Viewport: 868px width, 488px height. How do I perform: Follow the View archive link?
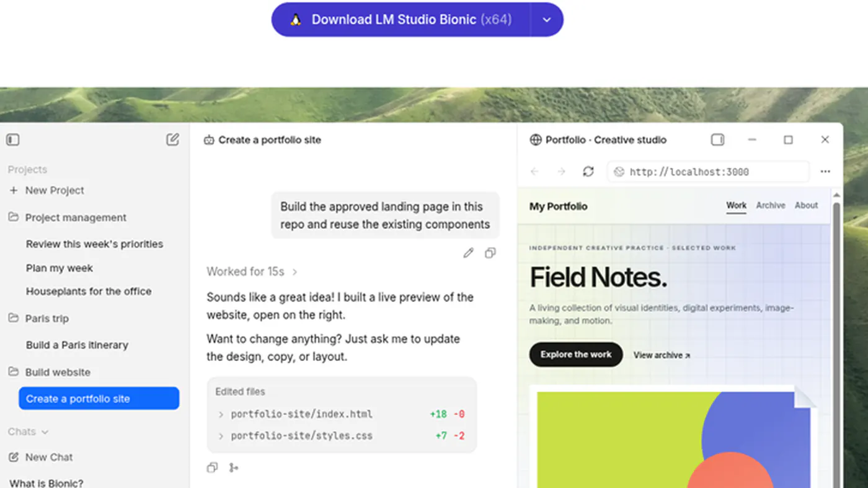coord(662,355)
